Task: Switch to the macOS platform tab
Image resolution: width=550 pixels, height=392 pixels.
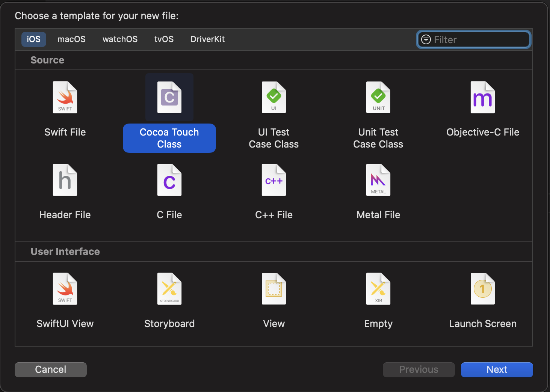Action: tap(71, 39)
